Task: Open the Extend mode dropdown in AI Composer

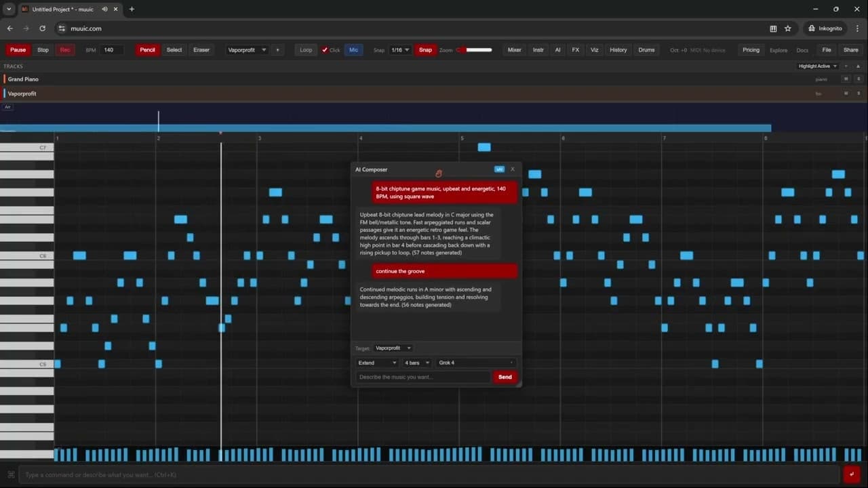Action: [x=376, y=363]
